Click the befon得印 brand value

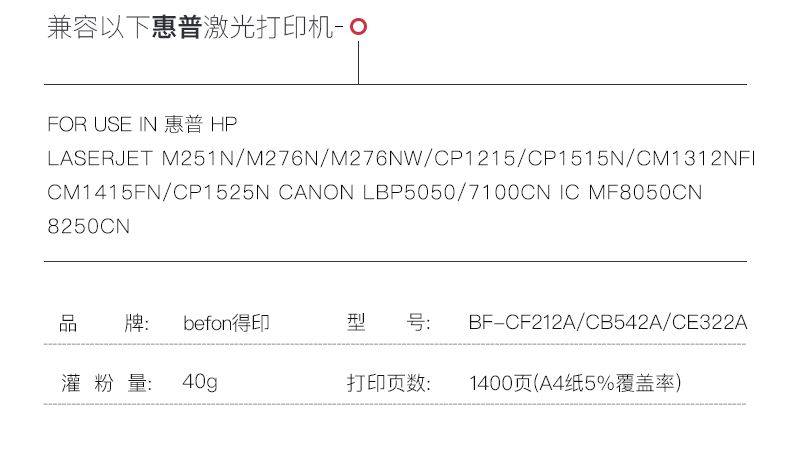tap(227, 323)
